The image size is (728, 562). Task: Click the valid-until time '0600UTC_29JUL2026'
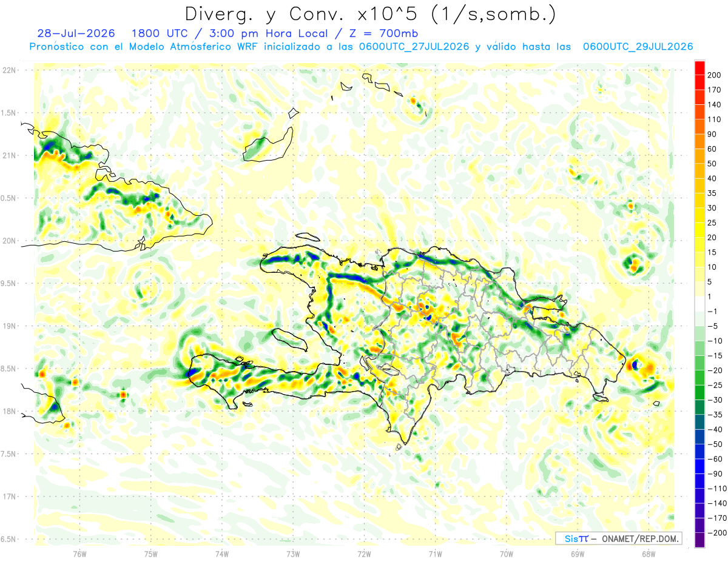coord(638,47)
